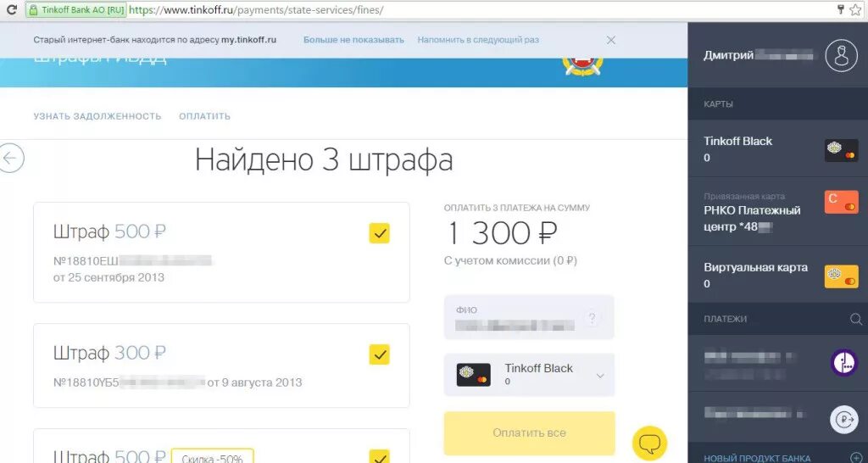868x463 pixels.
Task: Open the yellow chat support bubble
Action: 650,443
